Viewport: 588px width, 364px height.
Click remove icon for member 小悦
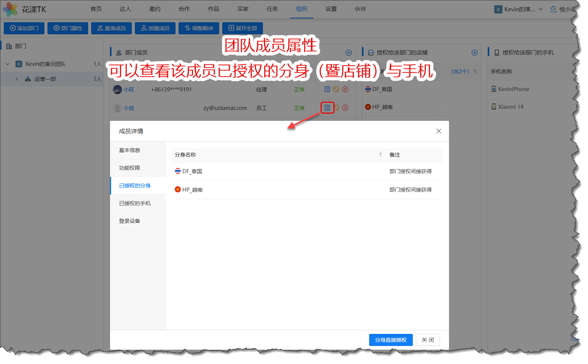(345, 108)
